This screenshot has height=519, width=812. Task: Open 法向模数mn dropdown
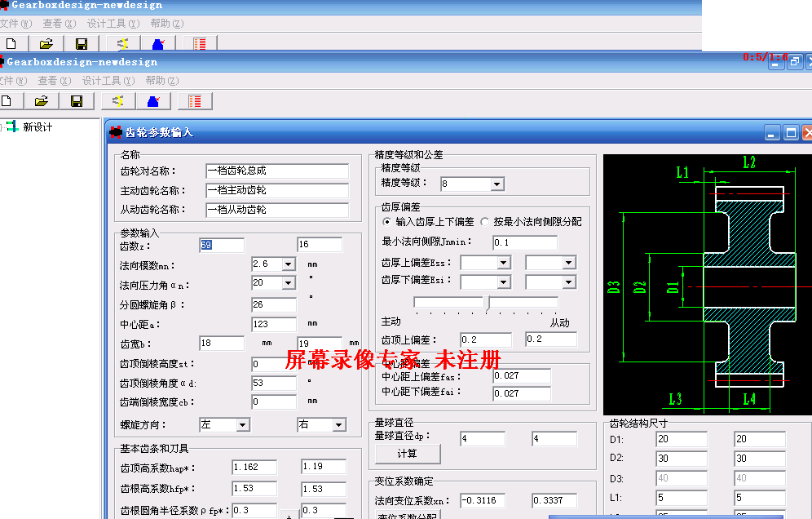pos(289,264)
